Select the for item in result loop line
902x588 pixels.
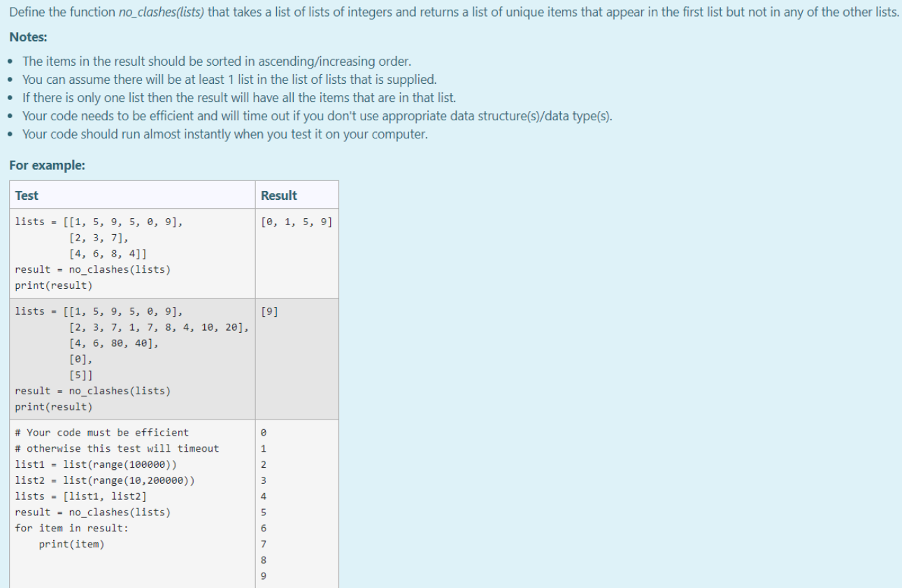point(70,528)
